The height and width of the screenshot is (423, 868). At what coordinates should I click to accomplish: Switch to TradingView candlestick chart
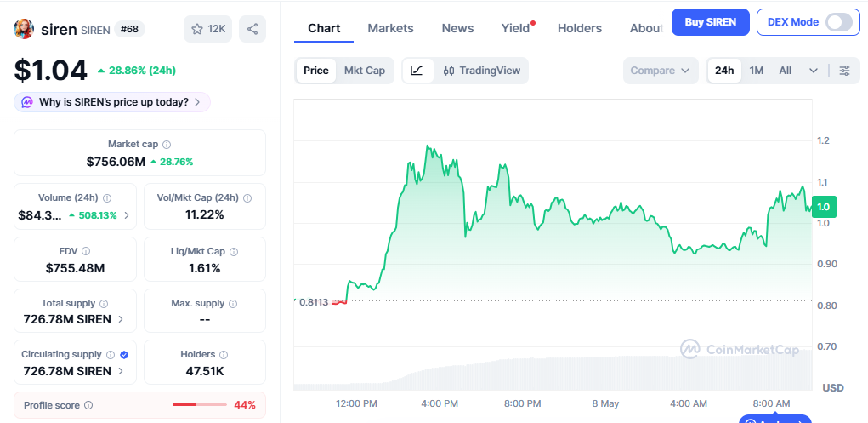point(481,71)
